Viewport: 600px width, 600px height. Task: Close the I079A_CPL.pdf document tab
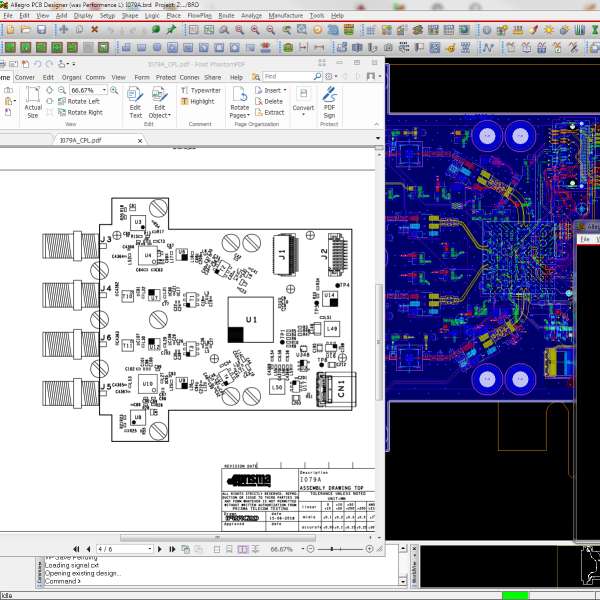(x=140, y=141)
